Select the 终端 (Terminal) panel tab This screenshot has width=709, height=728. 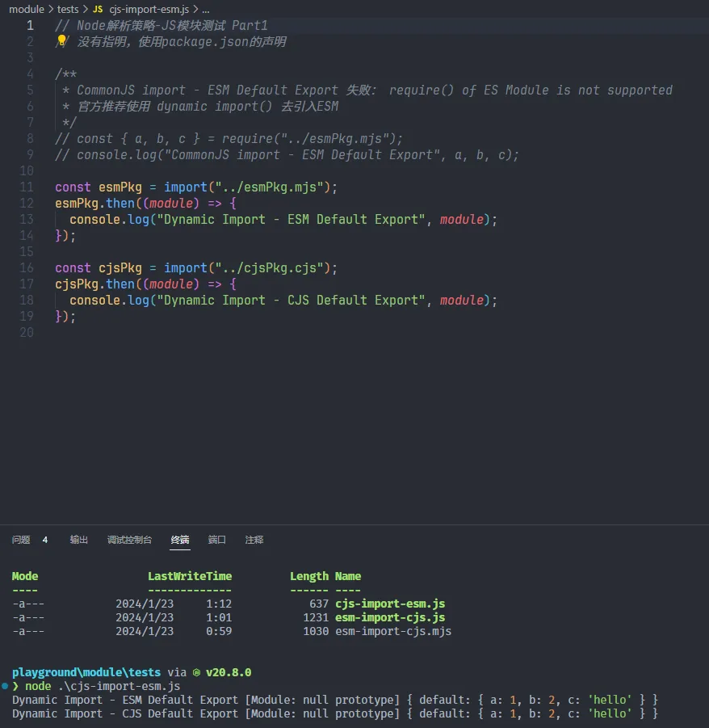(180, 540)
